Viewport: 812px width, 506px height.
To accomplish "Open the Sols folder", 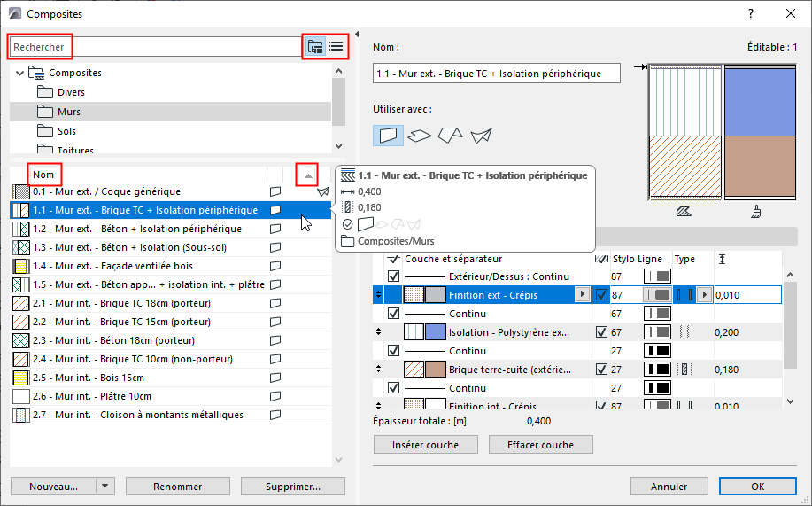I will tap(66, 131).
